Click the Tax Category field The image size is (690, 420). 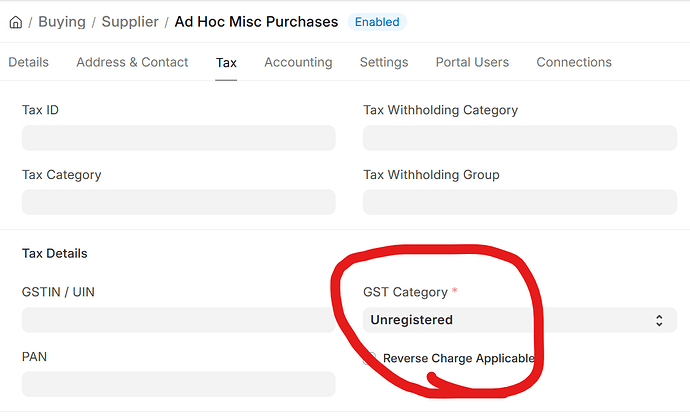(x=178, y=202)
